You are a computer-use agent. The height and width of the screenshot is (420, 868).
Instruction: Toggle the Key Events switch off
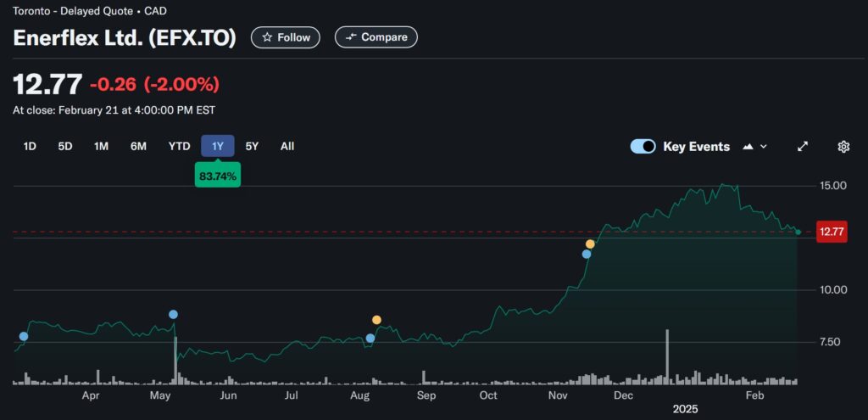[x=643, y=147]
